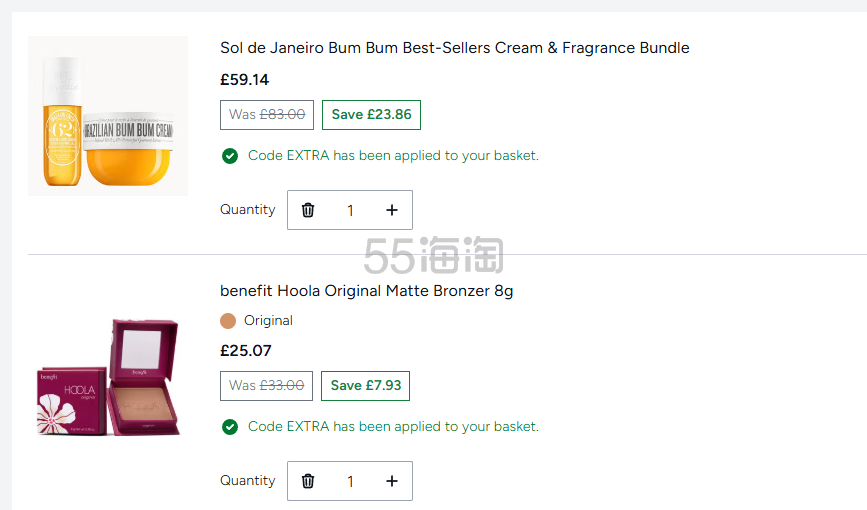Open benefit Hoola Original Matte Bronzer title
The height and width of the screenshot is (510, 867).
(366, 291)
